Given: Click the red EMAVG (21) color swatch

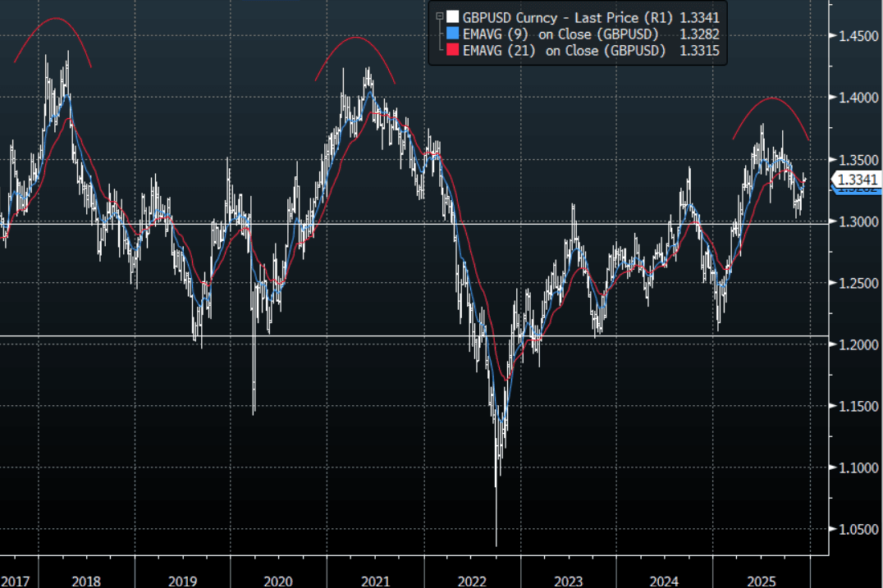Looking at the screenshot, I should coord(451,51).
